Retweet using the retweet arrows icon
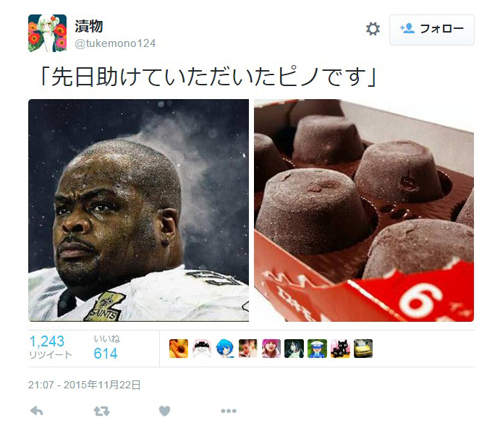500x431 pixels. coord(101,411)
